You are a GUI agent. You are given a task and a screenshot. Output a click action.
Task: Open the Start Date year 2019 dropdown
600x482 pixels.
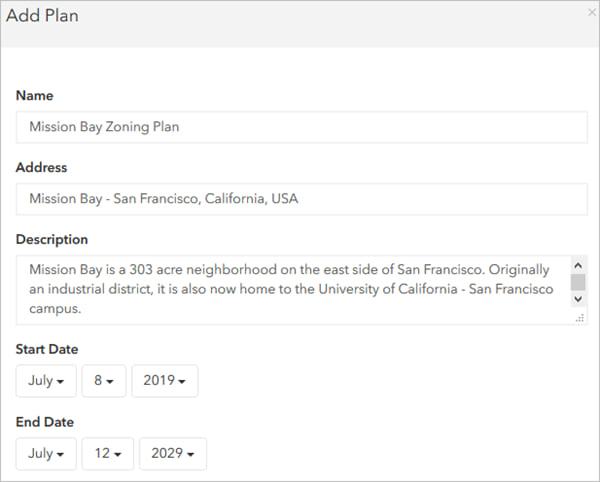point(165,381)
